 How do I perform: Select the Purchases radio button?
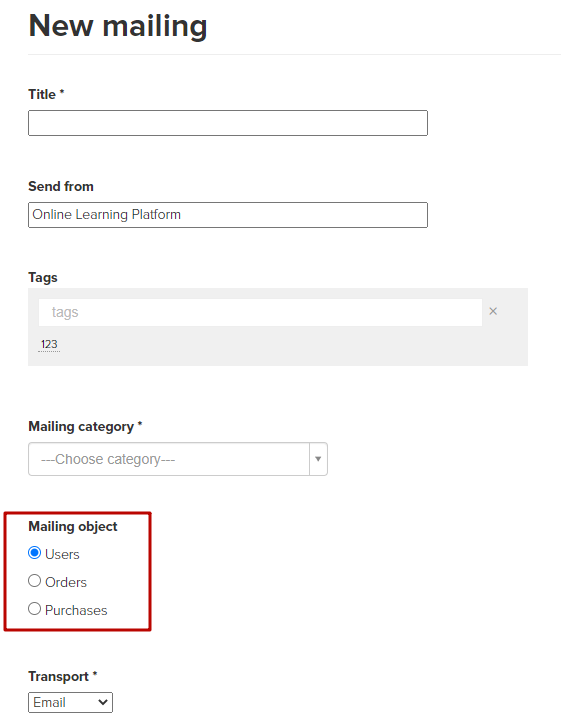(34, 609)
